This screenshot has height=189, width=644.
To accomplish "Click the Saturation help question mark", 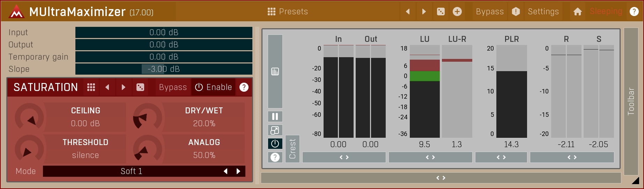I will coord(244,87).
